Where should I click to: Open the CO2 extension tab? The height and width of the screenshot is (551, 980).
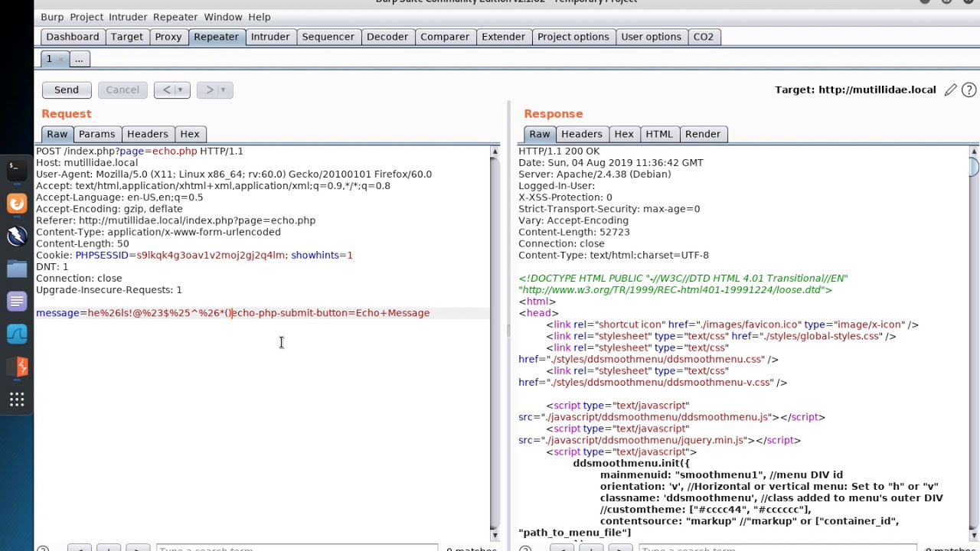click(704, 37)
